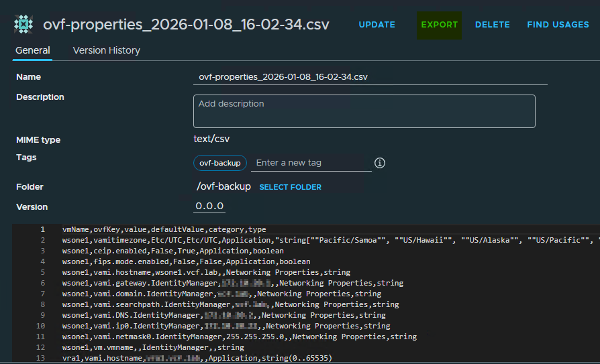The height and width of the screenshot is (364, 600).
Task: Click the Tags label
Action: [x=26, y=158]
